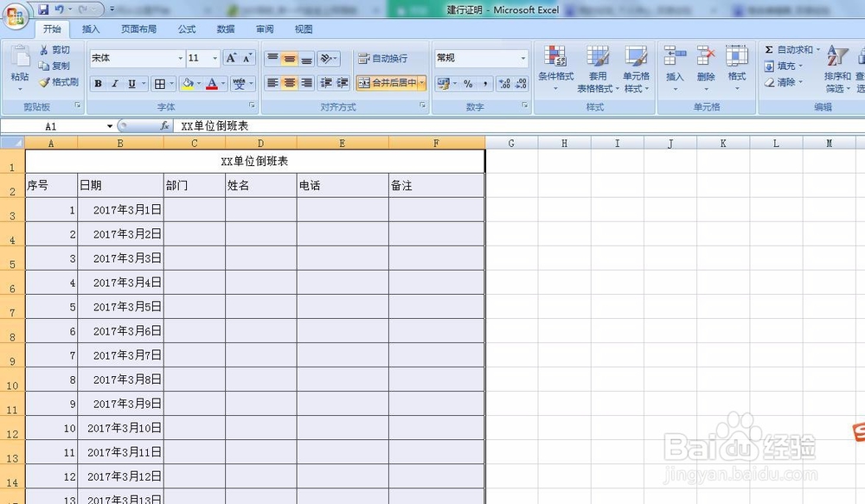
Task: Toggle wrap text 自动换行
Action: point(385,59)
